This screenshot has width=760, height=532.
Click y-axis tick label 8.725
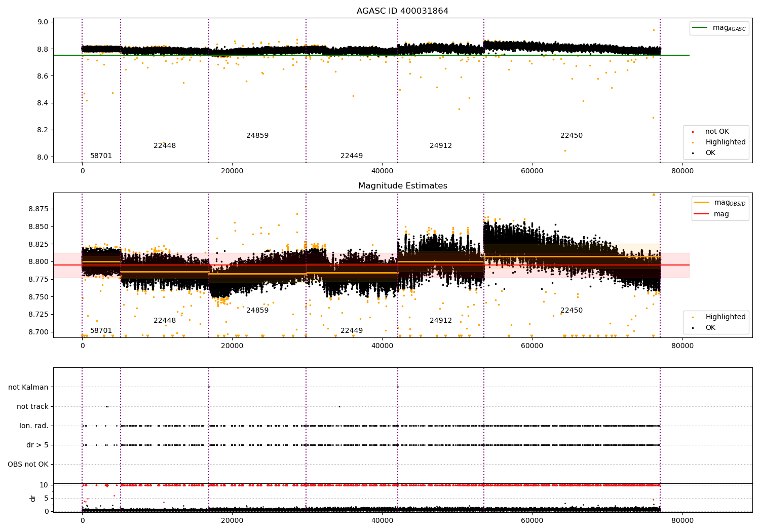tap(39, 314)
